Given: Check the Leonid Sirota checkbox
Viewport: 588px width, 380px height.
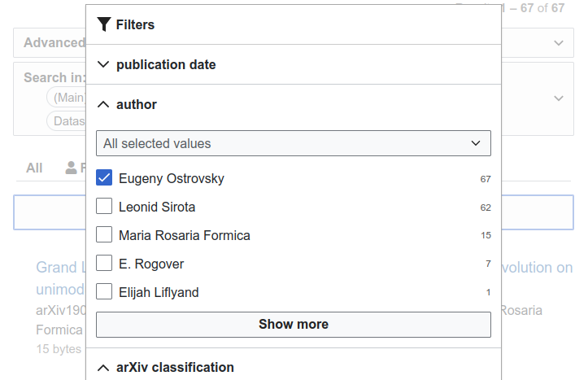Looking at the screenshot, I should [x=104, y=207].
